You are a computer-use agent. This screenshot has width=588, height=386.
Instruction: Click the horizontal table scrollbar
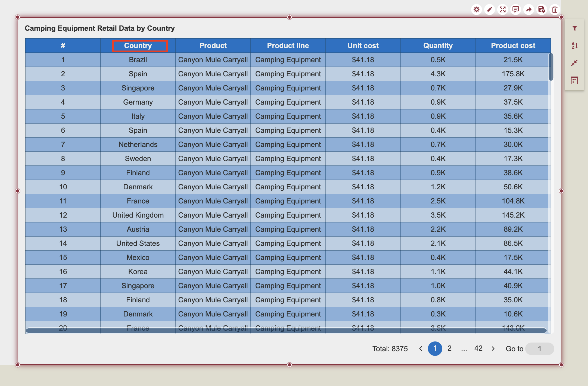coord(286,330)
